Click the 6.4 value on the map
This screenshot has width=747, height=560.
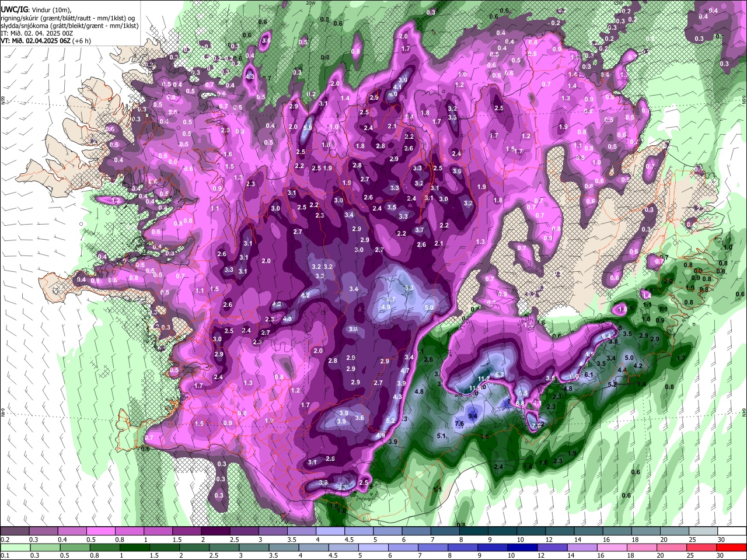point(606,337)
